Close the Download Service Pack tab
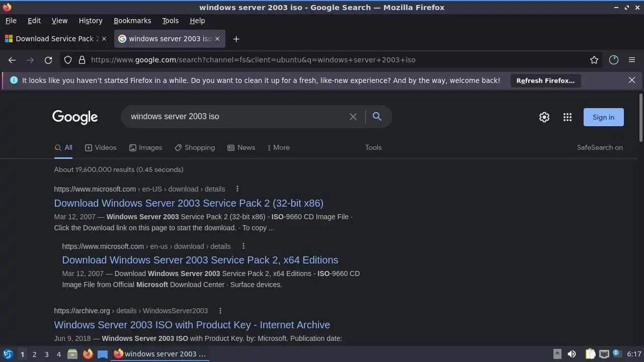Image resolution: width=644 pixels, height=362 pixels. (104, 39)
